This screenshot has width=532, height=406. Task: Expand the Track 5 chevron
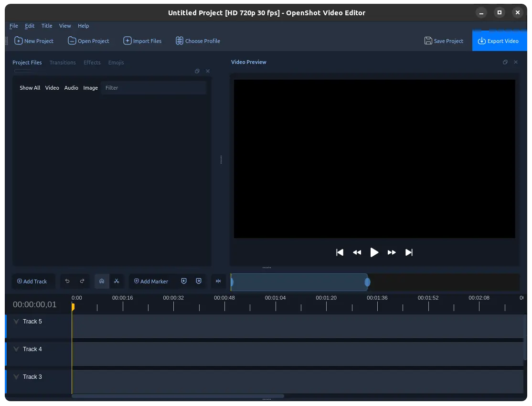pos(16,322)
